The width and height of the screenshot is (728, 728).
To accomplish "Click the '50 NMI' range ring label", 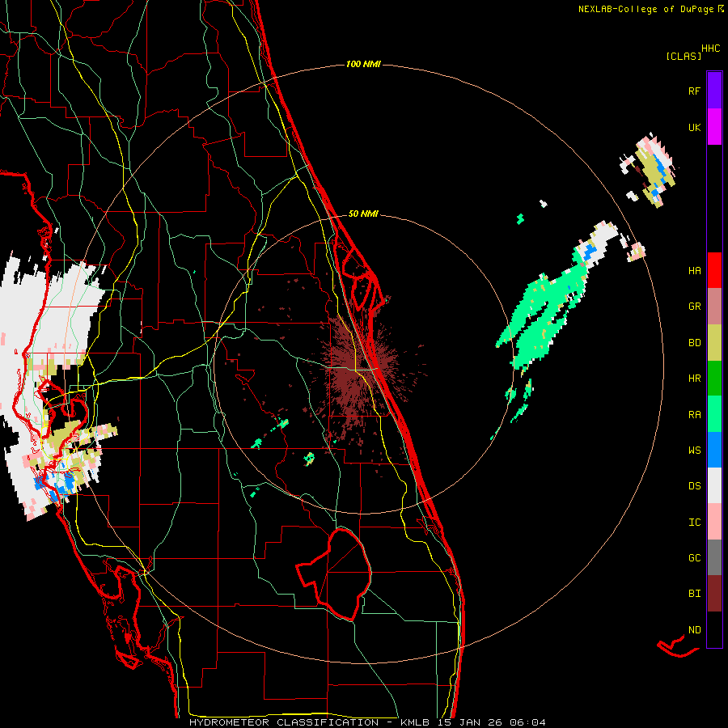I will [x=363, y=214].
